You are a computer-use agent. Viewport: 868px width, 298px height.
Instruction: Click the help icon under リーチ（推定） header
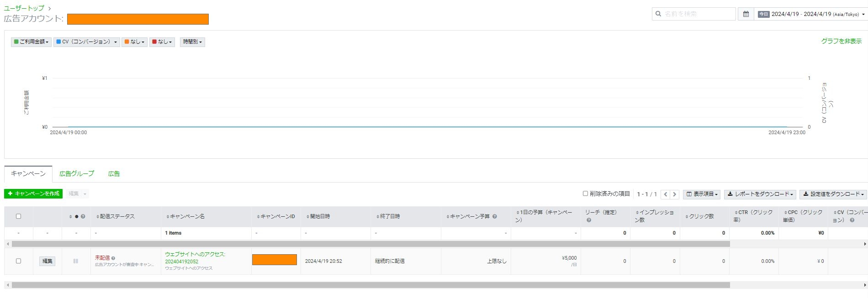click(588, 220)
